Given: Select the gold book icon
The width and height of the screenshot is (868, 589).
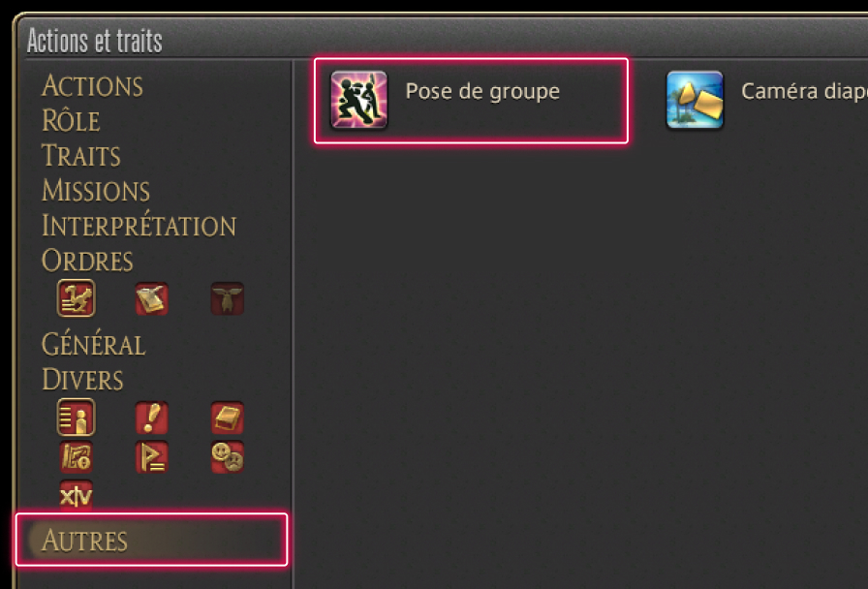Looking at the screenshot, I should click(x=228, y=418).
